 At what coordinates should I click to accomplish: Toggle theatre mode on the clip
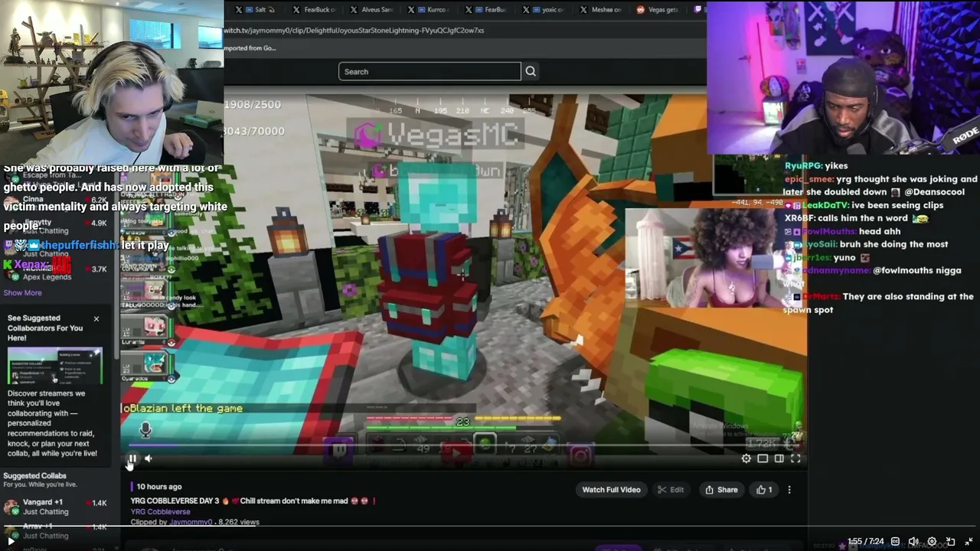click(x=763, y=458)
